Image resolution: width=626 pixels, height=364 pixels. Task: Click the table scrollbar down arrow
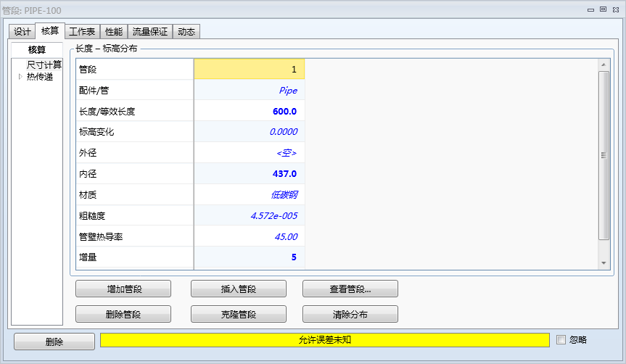604,263
